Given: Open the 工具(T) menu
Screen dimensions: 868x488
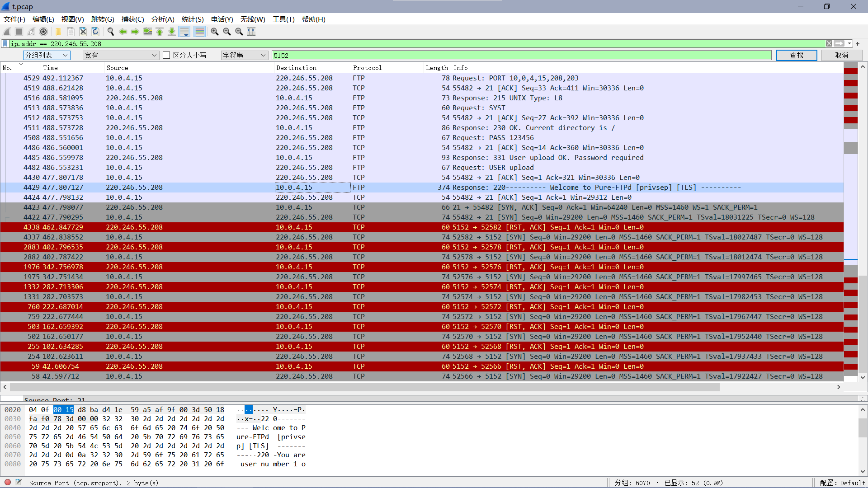Looking at the screenshot, I should (283, 19).
